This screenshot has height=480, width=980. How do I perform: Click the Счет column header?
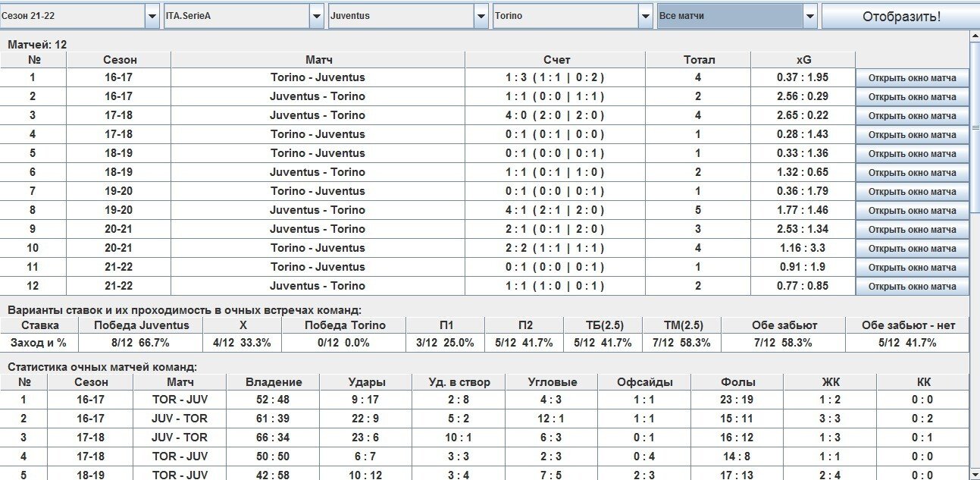coord(556,59)
